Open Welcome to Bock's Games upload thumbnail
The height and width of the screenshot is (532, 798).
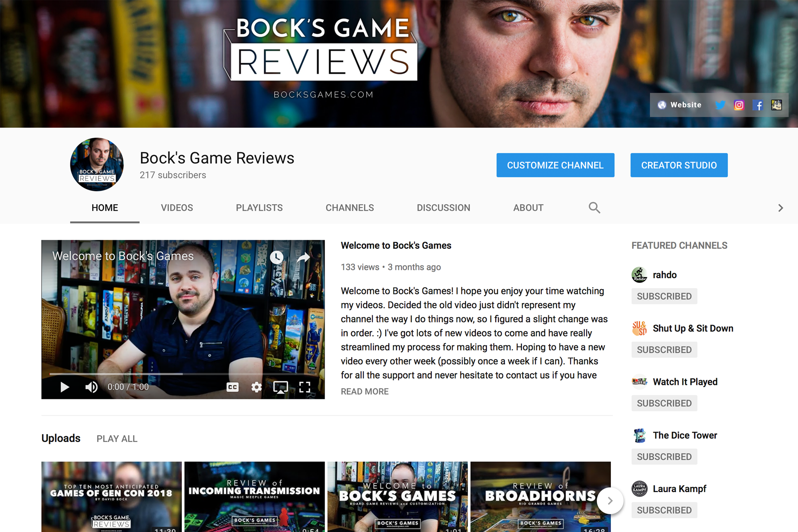pos(397,497)
